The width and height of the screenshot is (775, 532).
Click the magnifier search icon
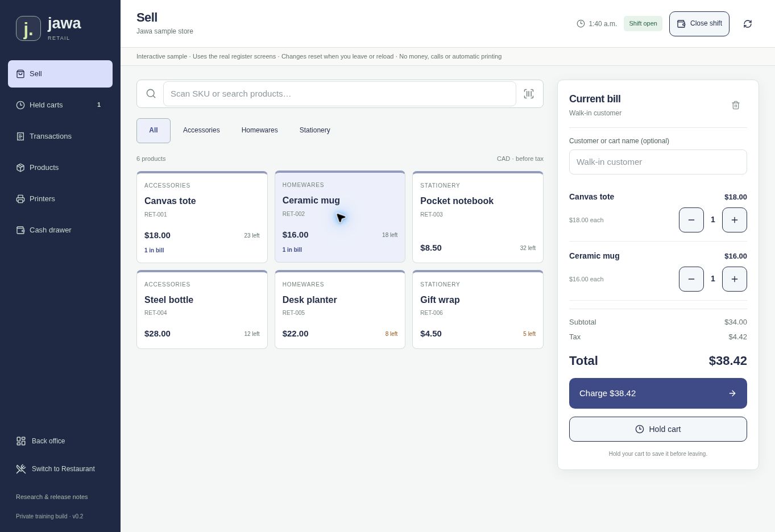click(151, 94)
